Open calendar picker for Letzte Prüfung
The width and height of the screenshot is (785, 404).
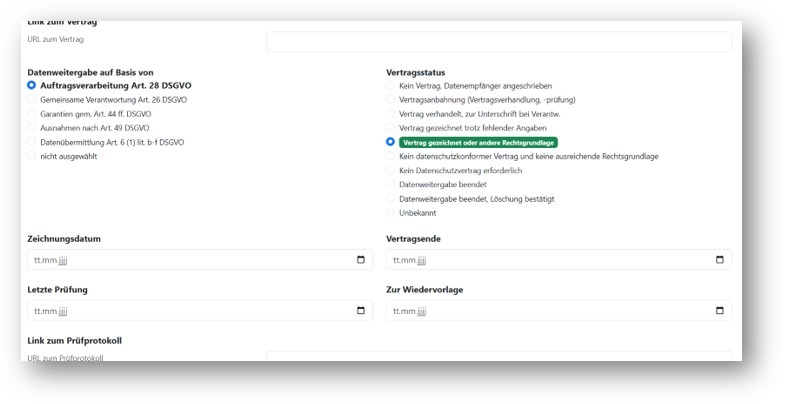(x=360, y=311)
